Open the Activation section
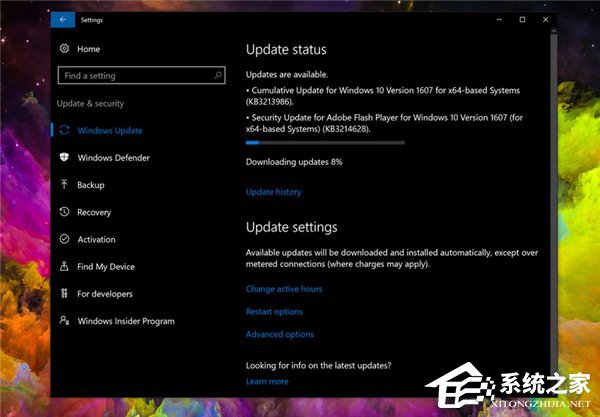 pyautogui.click(x=96, y=239)
